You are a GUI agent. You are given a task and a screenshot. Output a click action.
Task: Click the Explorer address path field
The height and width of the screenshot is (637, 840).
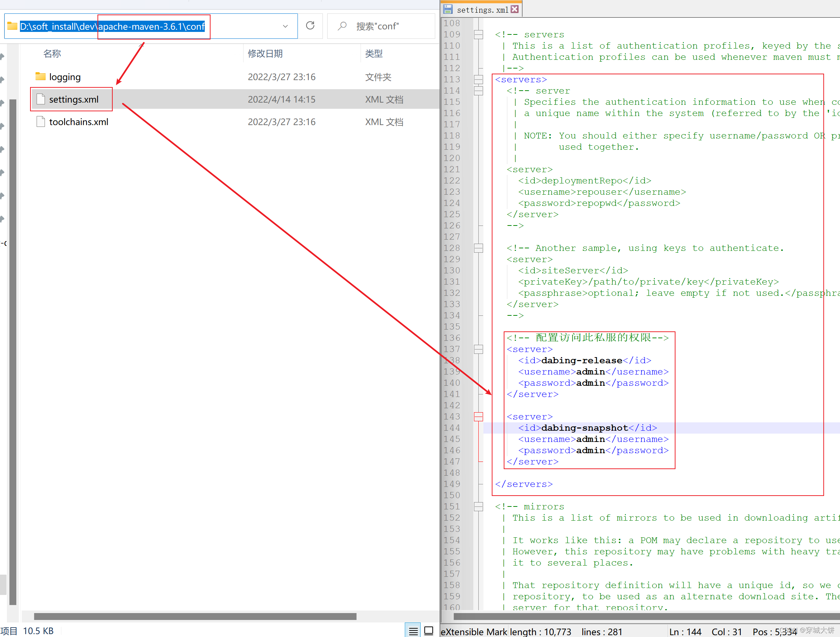[151, 26]
